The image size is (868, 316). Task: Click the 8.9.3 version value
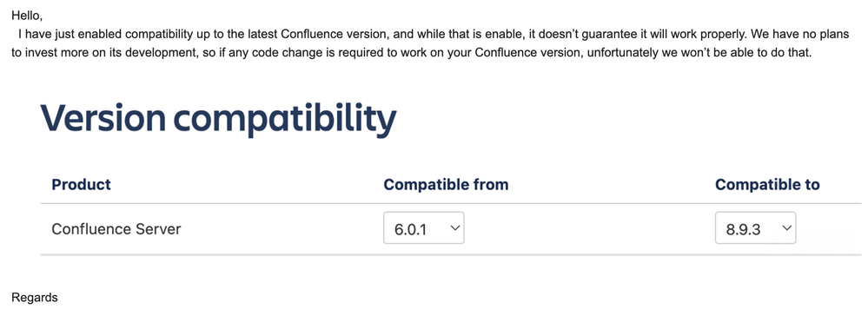743,229
